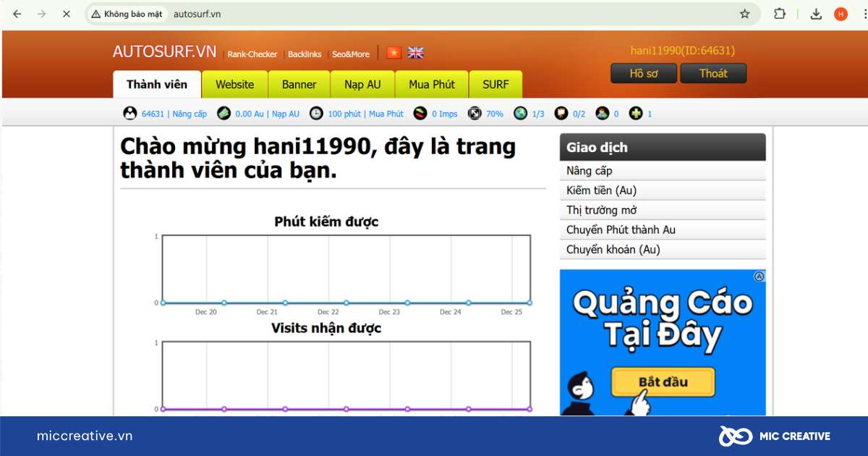Select Kiếm tiền (Au) in Giao dịch
Screen dimensions: 868x456
tap(663, 190)
